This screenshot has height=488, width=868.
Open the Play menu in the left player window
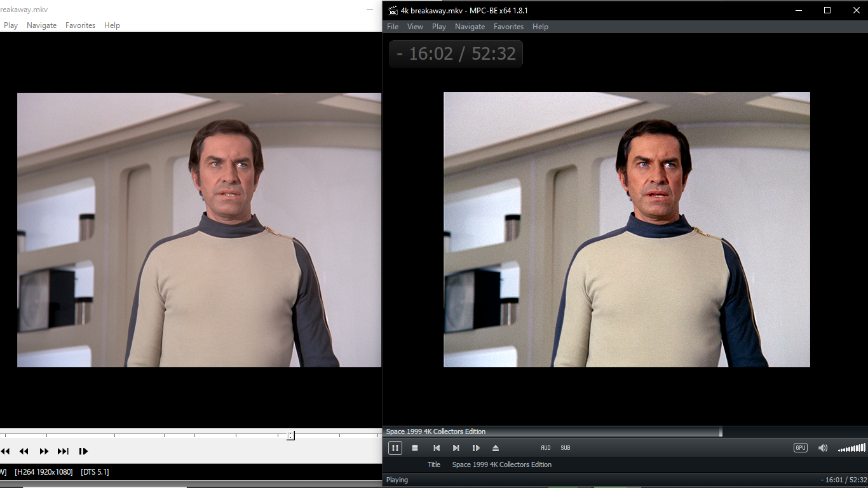11,25
